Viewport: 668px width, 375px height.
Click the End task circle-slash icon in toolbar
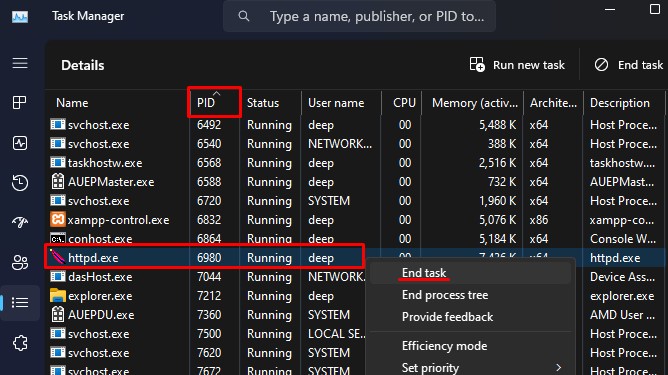(601, 65)
